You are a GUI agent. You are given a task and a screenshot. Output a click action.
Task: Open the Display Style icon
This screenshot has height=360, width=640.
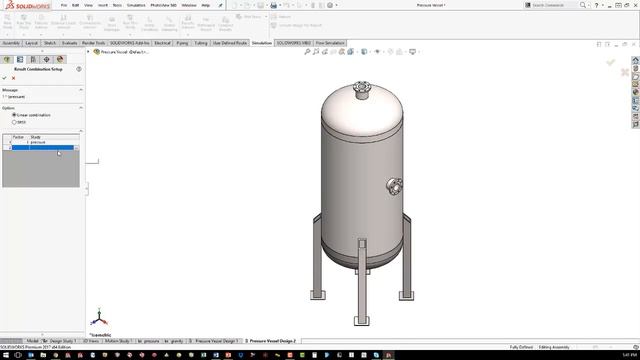pyautogui.click(x=364, y=52)
